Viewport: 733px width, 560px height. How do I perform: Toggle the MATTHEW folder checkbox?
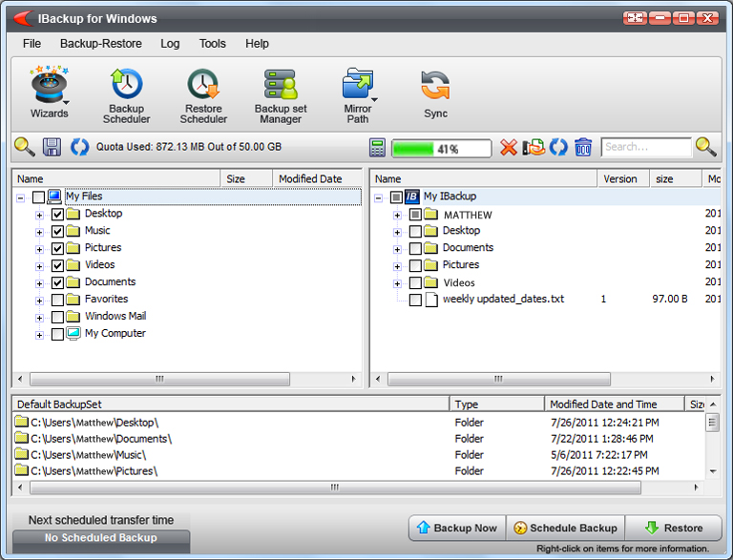415,215
